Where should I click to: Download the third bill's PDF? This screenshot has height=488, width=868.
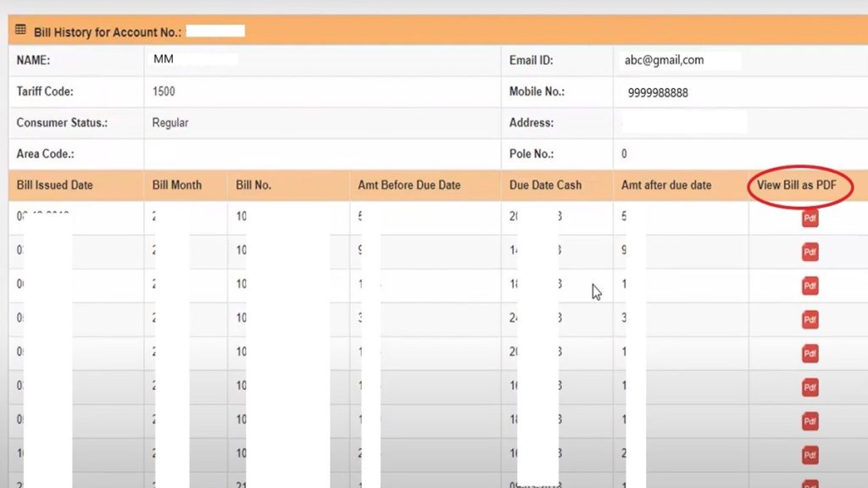pos(810,286)
